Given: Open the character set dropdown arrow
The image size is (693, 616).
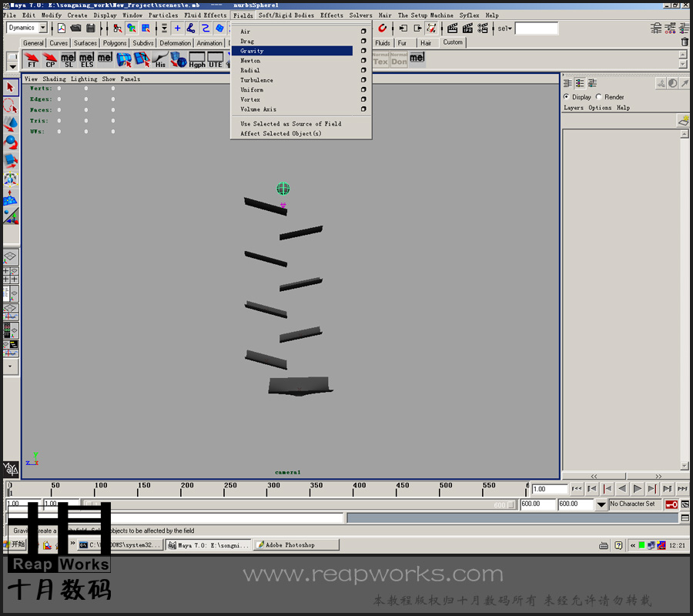Looking at the screenshot, I should 601,504.
